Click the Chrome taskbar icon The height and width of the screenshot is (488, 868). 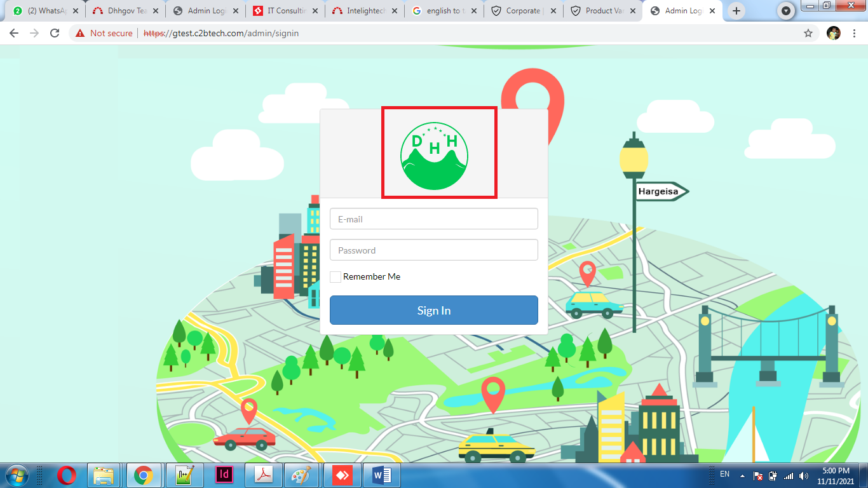[144, 475]
